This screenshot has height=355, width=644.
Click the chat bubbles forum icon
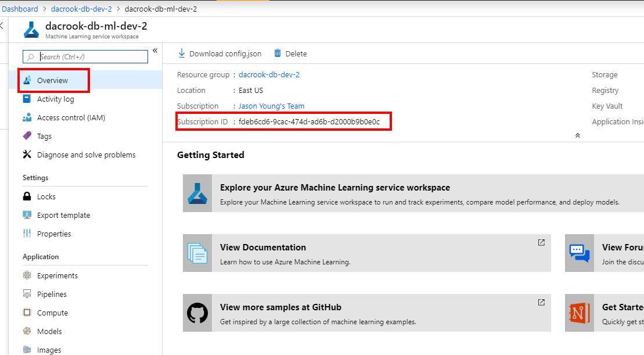(x=580, y=253)
